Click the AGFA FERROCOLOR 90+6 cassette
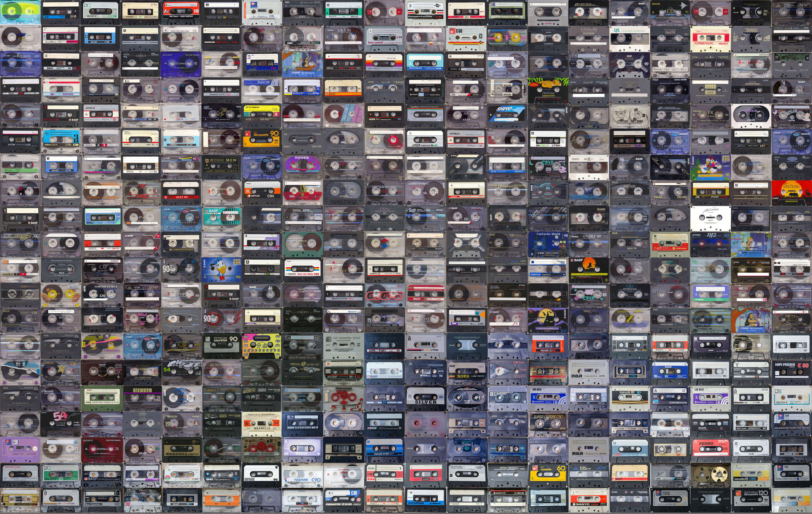The height and width of the screenshot is (514, 812). pyautogui.click(x=507, y=13)
